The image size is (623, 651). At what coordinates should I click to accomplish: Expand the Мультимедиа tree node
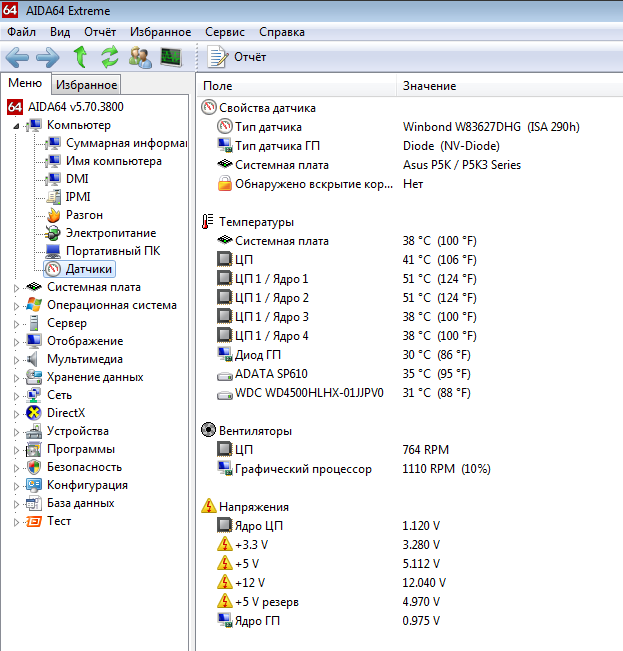coord(16,360)
